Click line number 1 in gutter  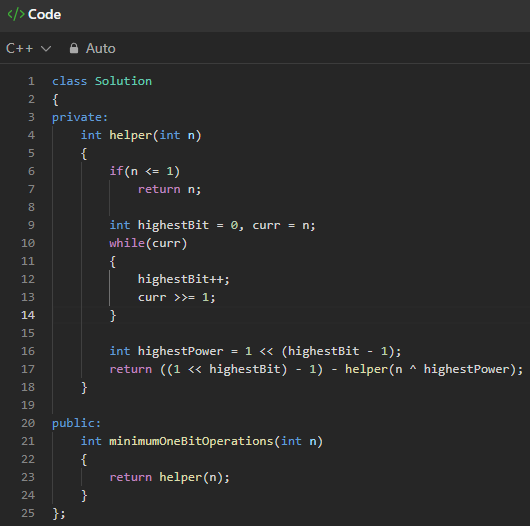pos(31,81)
